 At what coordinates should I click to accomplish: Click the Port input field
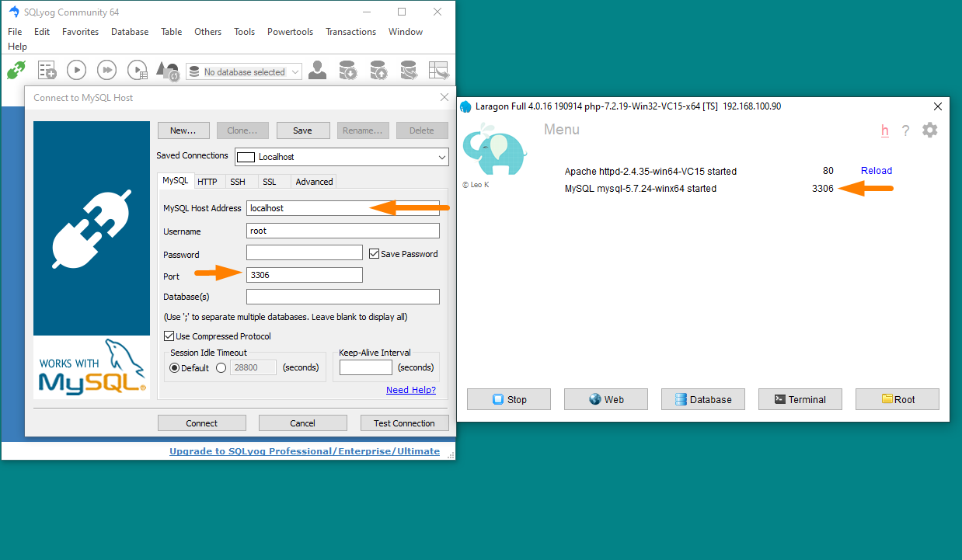(x=305, y=275)
